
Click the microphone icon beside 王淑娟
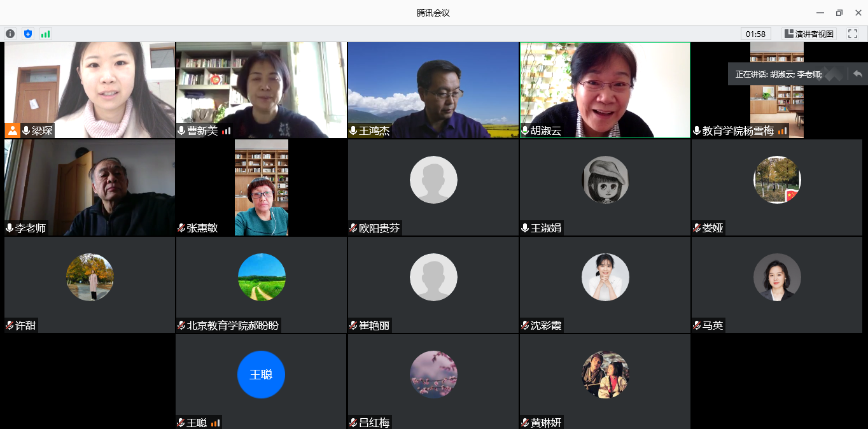coord(525,228)
